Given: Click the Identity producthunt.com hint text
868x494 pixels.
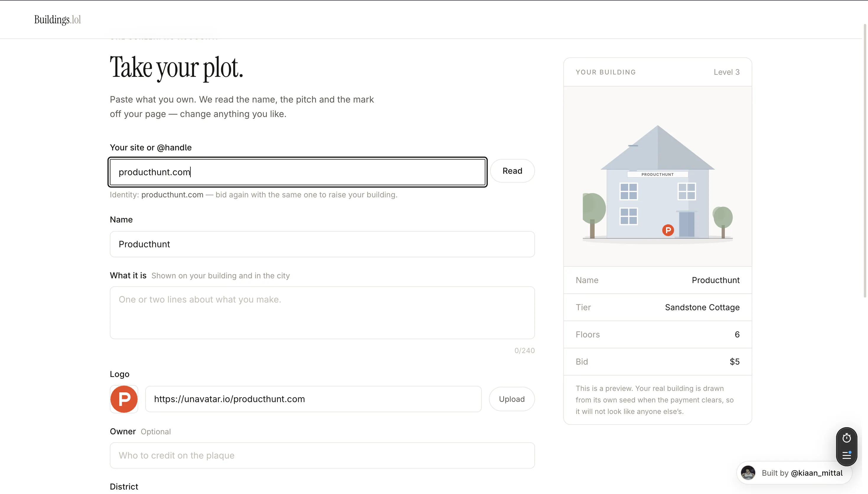Looking at the screenshot, I should [254, 195].
